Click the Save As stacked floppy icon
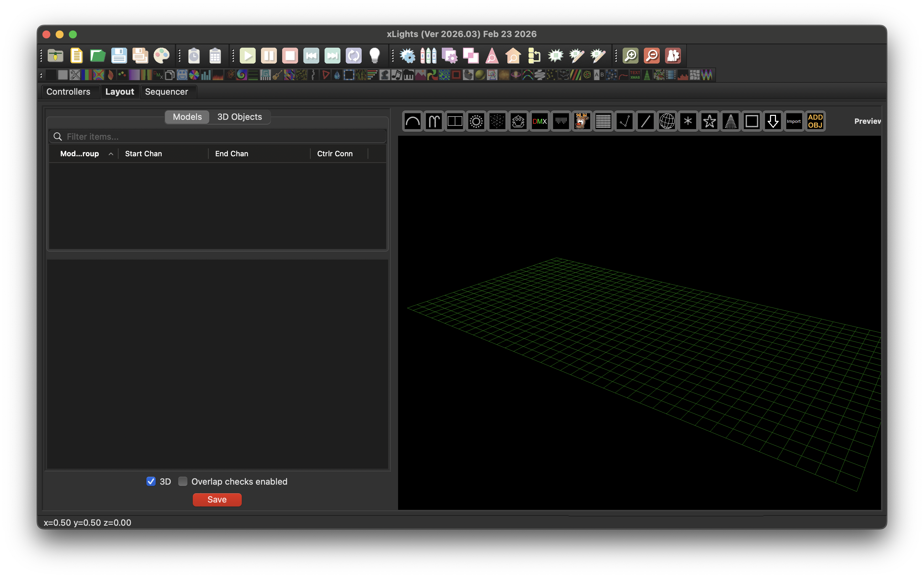Viewport: 924px width, 578px height. [140, 56]
